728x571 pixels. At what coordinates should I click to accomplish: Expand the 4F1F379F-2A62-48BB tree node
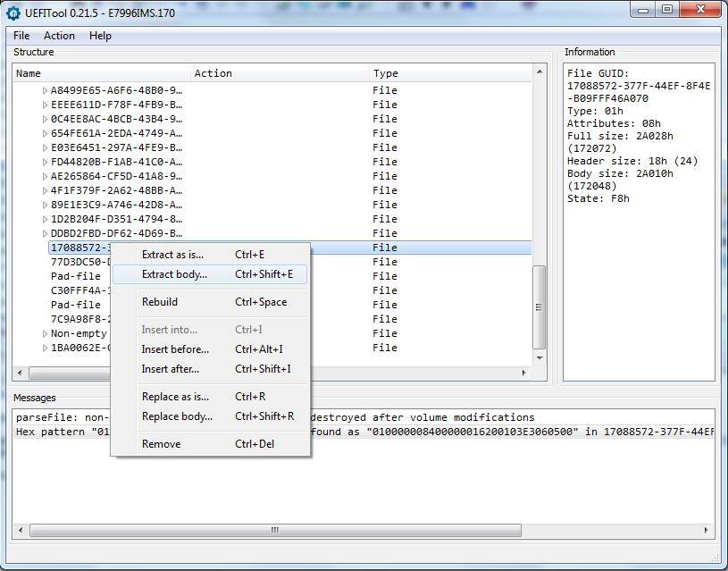[45, 190]
